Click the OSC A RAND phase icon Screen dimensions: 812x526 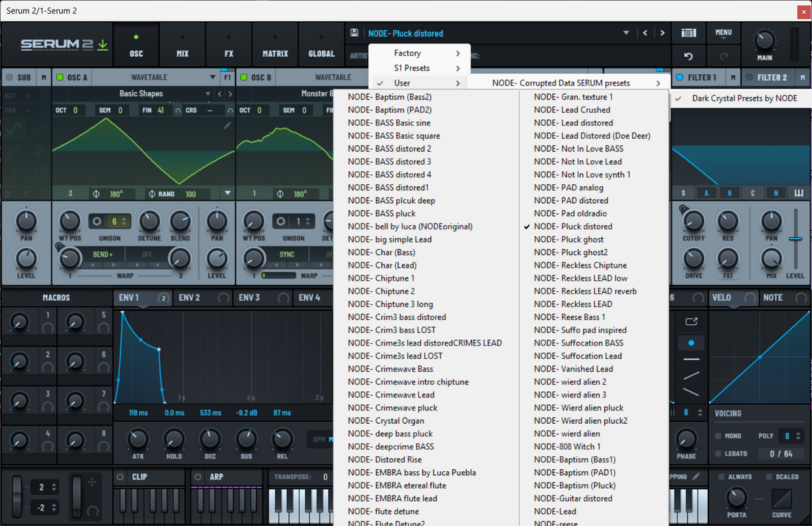click(151, 194)
